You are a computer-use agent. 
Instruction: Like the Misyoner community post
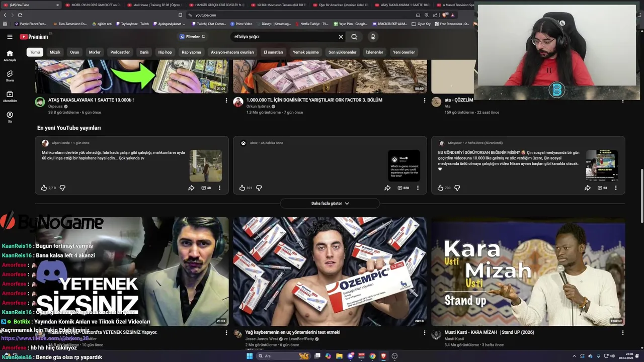(x=440, y=188)
